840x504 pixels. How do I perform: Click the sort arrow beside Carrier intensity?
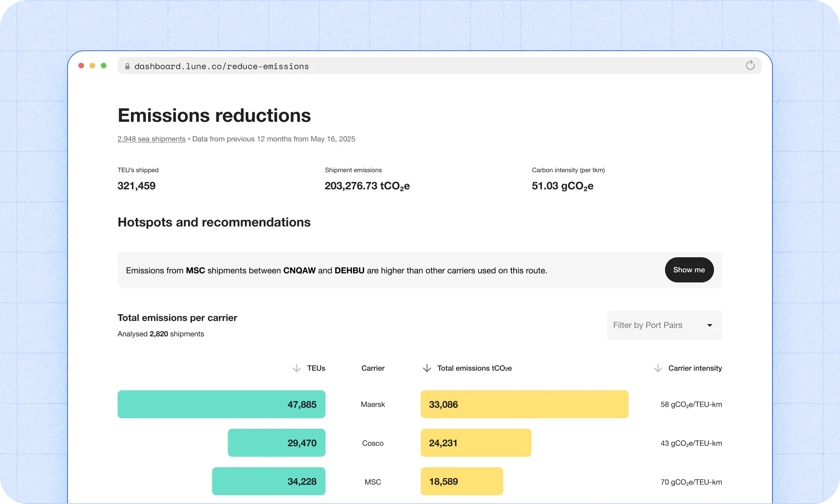(x=657, y=368)
